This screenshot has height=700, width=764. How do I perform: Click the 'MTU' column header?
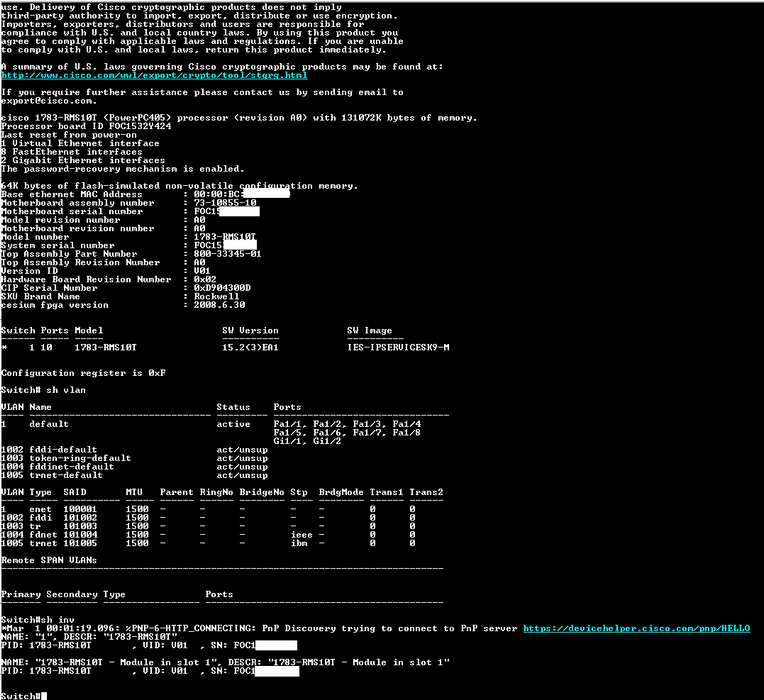pyautogui.click(x=134, y=492)
